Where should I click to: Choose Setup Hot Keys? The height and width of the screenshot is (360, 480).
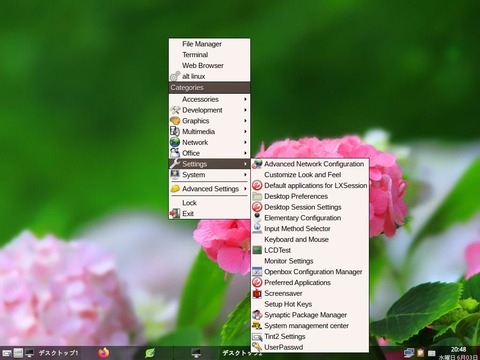click(x=310, y=304)
